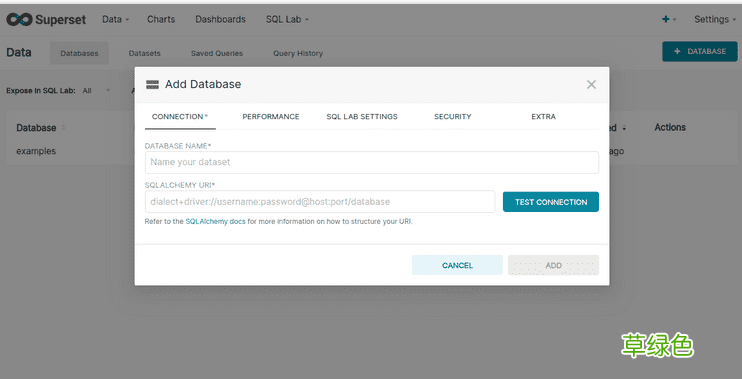Expand the SQL Lab menu

(x=287, y=19)
